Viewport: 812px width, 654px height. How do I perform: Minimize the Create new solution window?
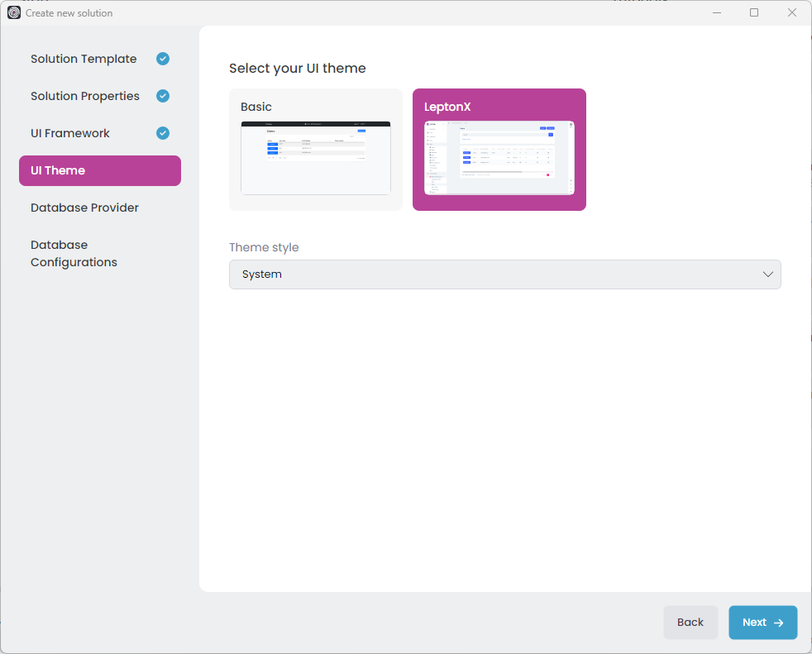[717, 13]
